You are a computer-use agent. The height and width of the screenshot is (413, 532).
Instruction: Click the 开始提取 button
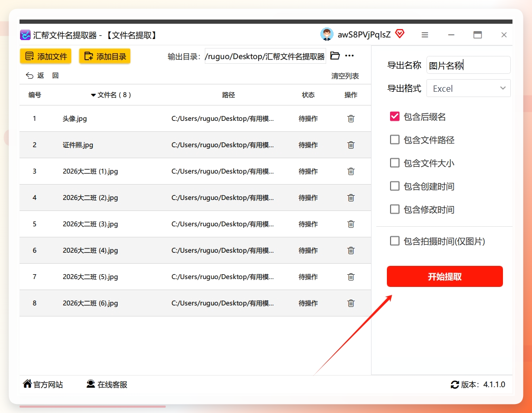click(444, 276)
